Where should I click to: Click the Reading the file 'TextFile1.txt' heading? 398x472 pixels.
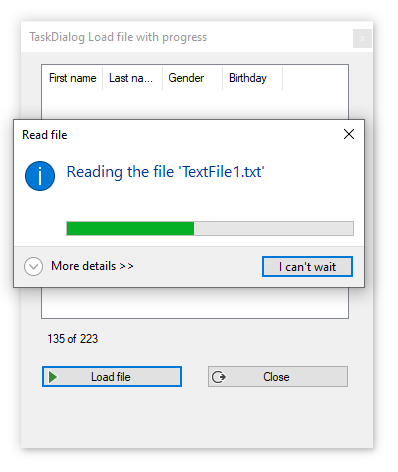pyautogui.click(x=166, y=172)
